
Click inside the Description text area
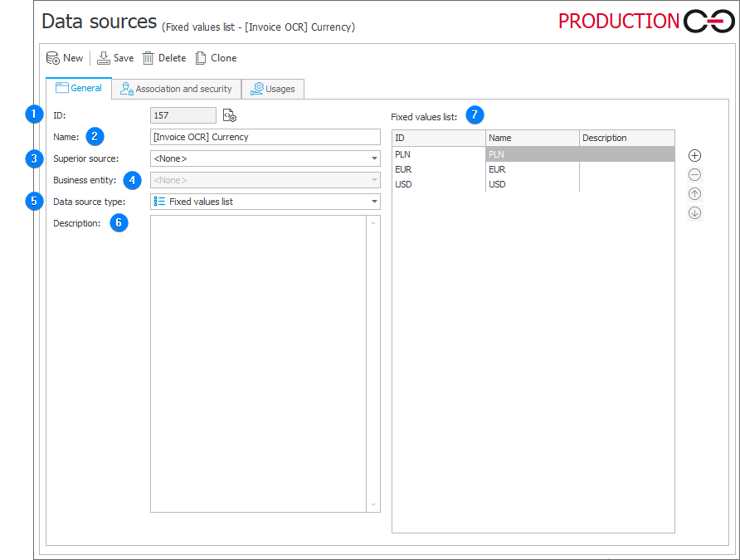tap(258, 363)
